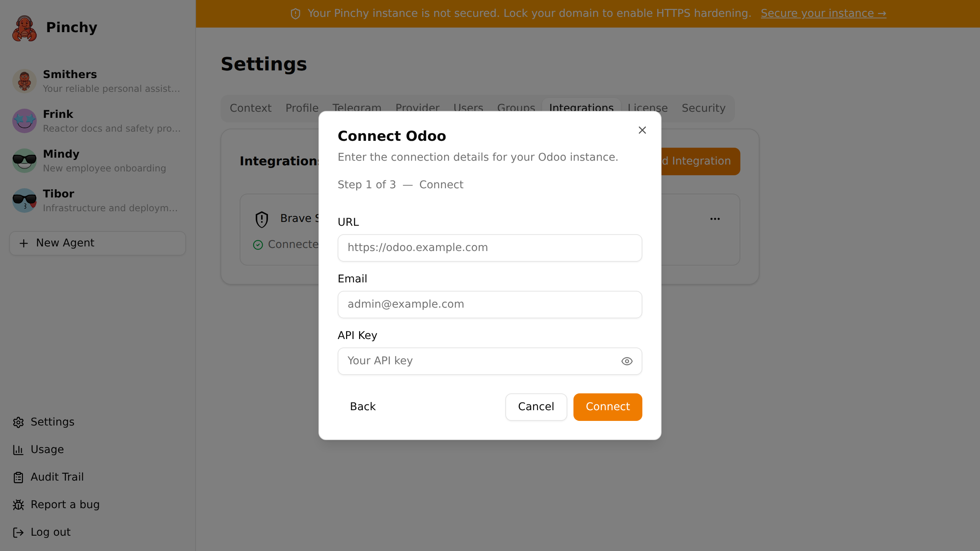The height and width of the screenshot is (551, 980).
Task: Click the Pinchy lobster logo
Action: (24, 28)
